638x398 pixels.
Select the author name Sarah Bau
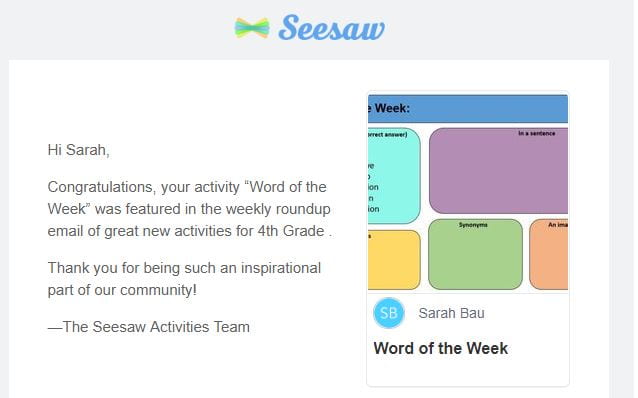pyautogui.click(x=451, y=313)
